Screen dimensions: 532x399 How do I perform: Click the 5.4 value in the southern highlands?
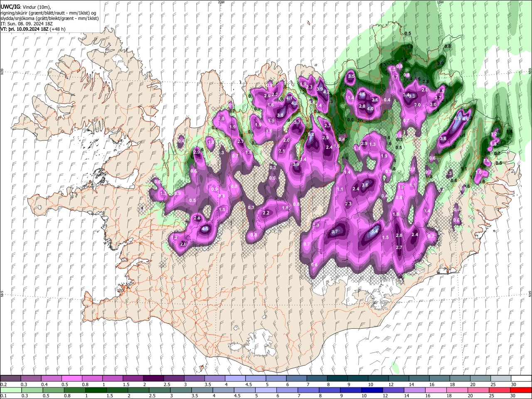(x=374, y=231)
